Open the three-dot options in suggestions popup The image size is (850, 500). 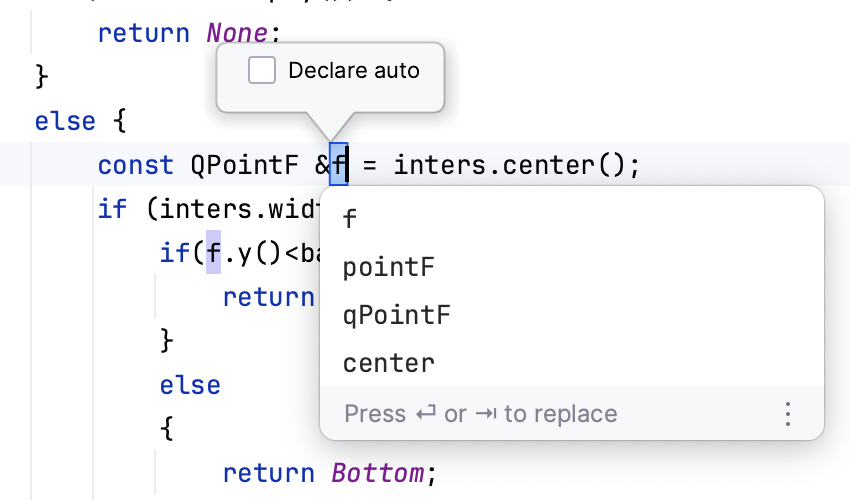point(787,414)
